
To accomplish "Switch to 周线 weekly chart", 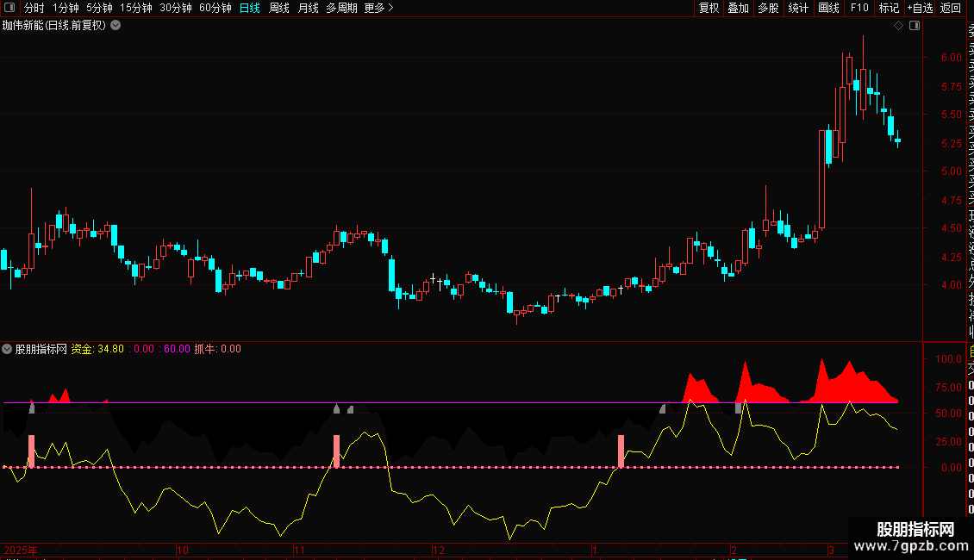I will 279,8.
